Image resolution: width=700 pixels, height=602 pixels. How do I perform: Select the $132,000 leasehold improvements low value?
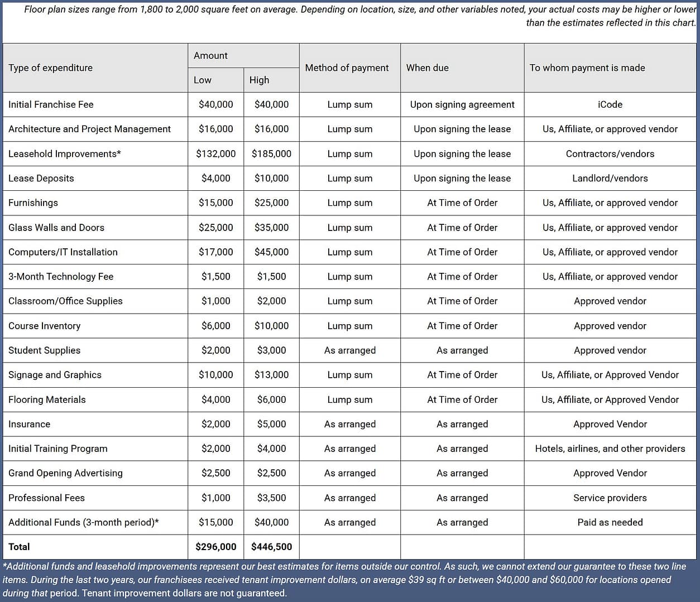click(215, 153)
